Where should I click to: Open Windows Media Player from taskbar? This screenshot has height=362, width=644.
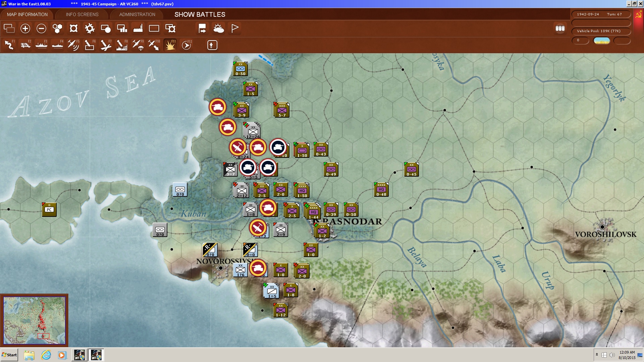coord(62,355)
